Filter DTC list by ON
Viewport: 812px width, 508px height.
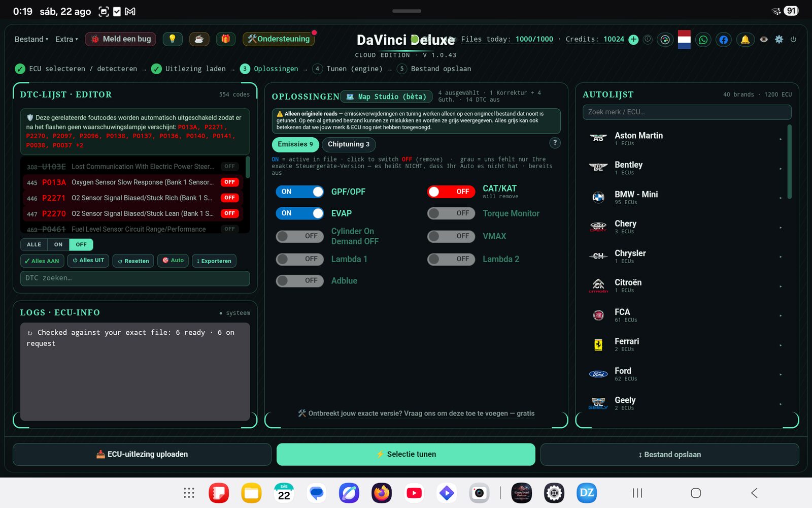[58, 244]
